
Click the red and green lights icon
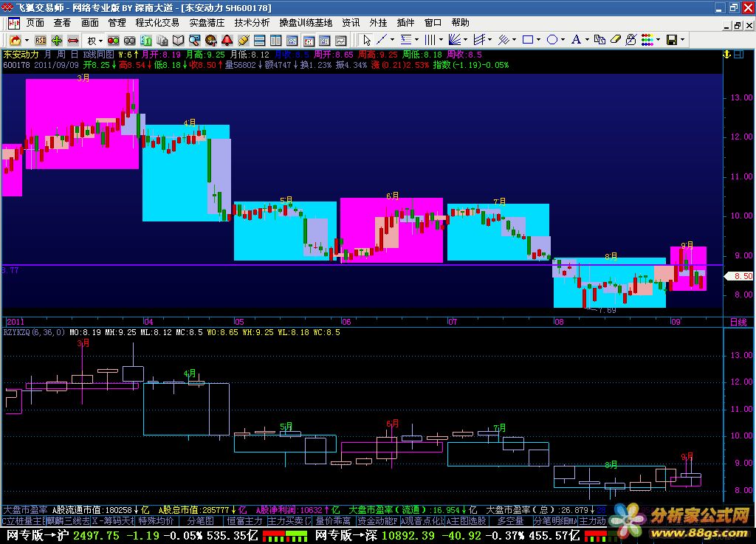113,40
